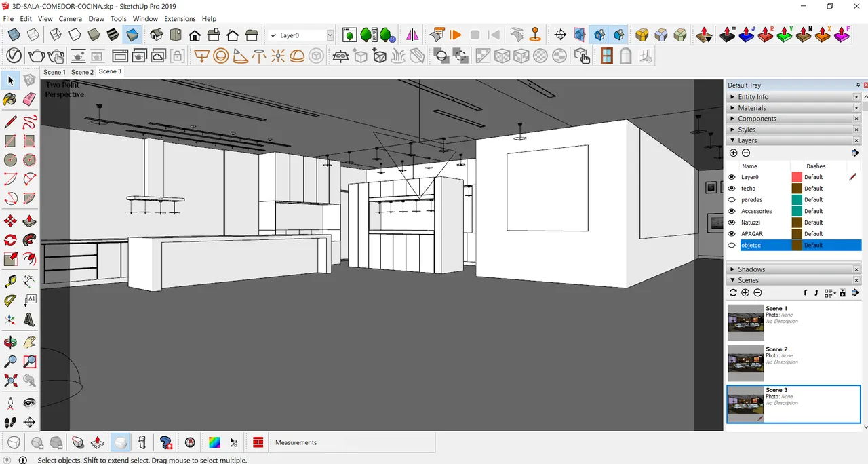Click the Dome Light icon
The height and width of the screenshot is (464, 868).
tap(297, 56)
